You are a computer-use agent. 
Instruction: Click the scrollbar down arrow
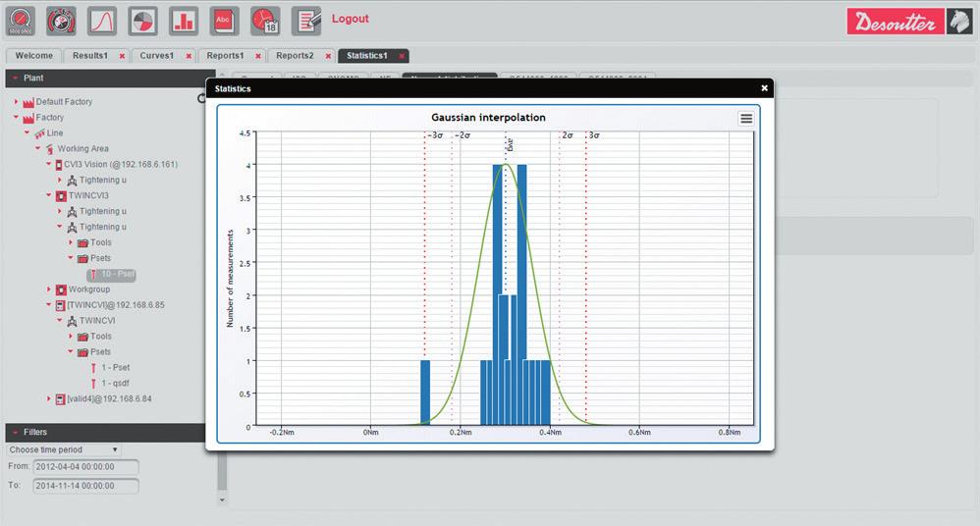[222, 500]
